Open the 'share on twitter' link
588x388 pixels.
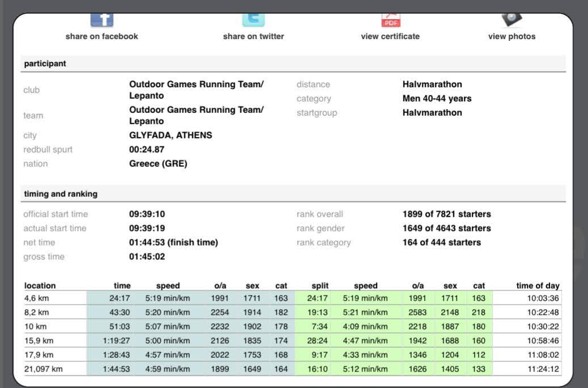[253, 36]
